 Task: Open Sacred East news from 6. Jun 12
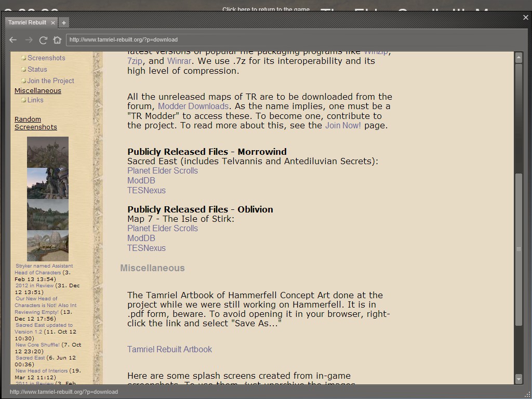(30, 358)
